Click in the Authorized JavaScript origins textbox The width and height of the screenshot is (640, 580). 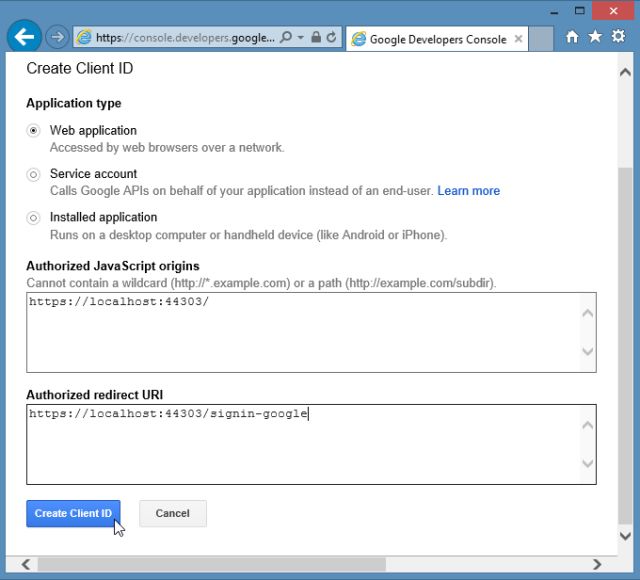(x=311, y=332)
